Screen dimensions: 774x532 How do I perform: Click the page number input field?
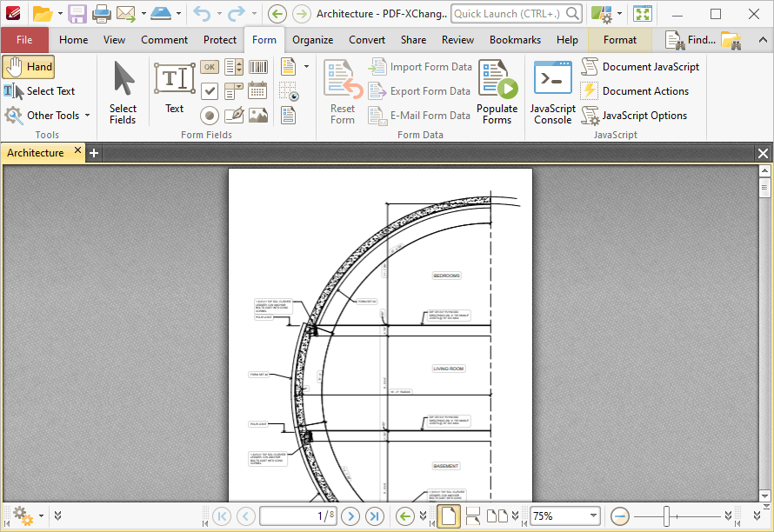click(x=299, y=516)
